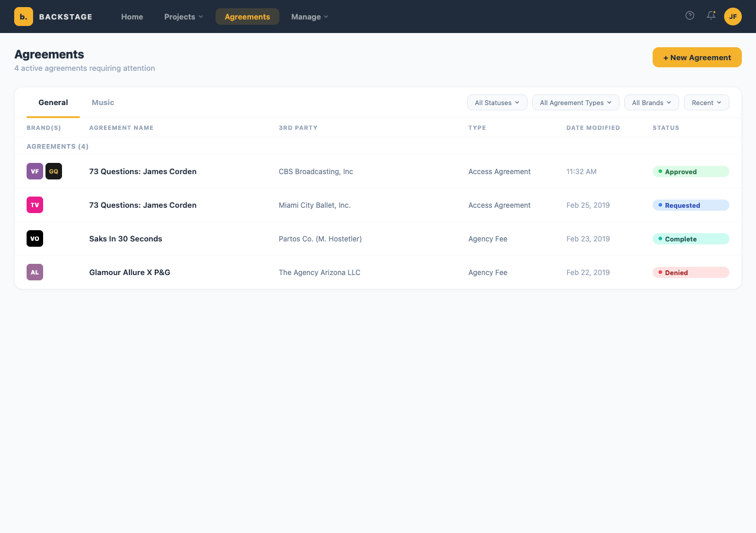The width and height of the screenshot is (756, 533).
Task: Click the VO brand badge
Action: click(x=35, y=238)
